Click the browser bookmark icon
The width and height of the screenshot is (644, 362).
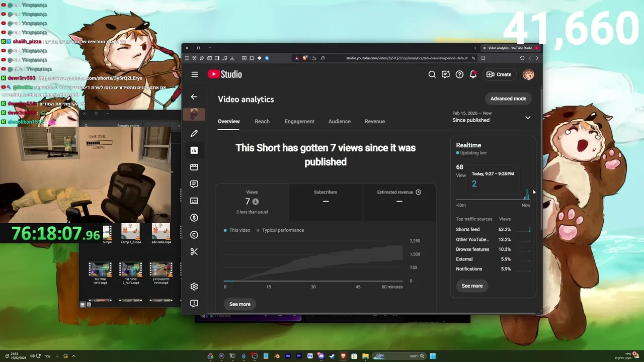(x=483, y=58)
